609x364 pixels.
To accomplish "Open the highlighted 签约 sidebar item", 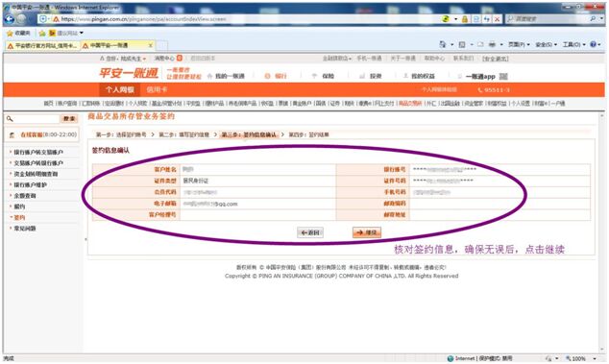I will [19, 218].
